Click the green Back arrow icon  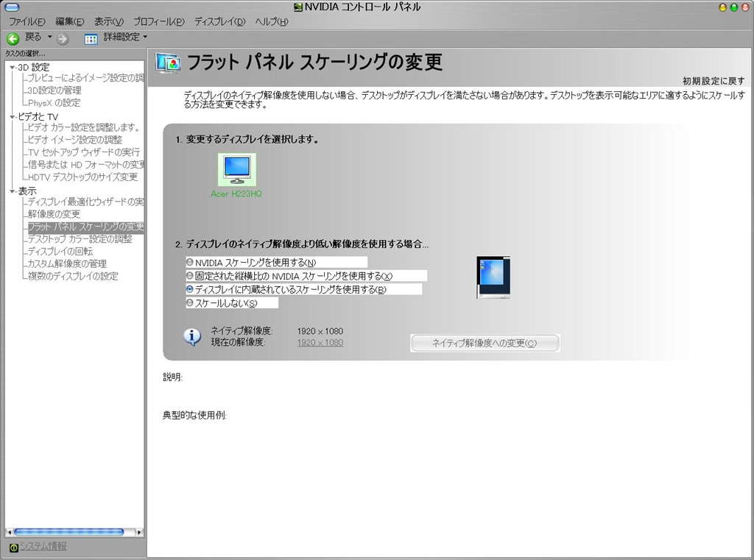pos(13,38)
